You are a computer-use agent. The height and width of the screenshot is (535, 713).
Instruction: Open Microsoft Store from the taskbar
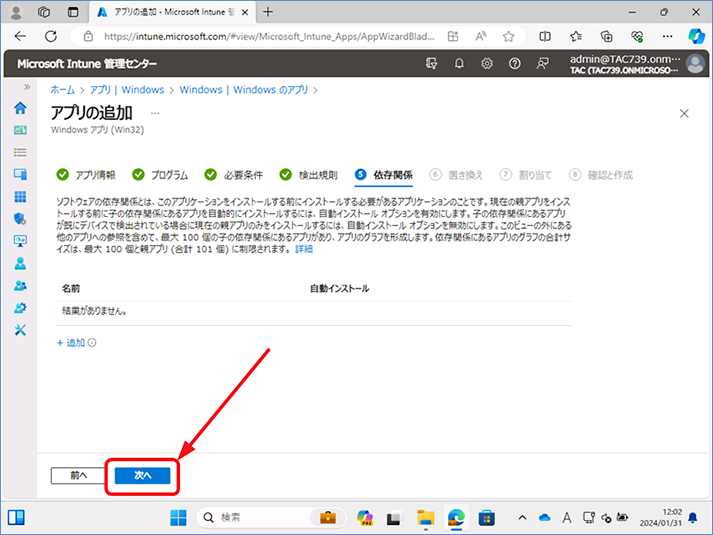coord(486,517)
